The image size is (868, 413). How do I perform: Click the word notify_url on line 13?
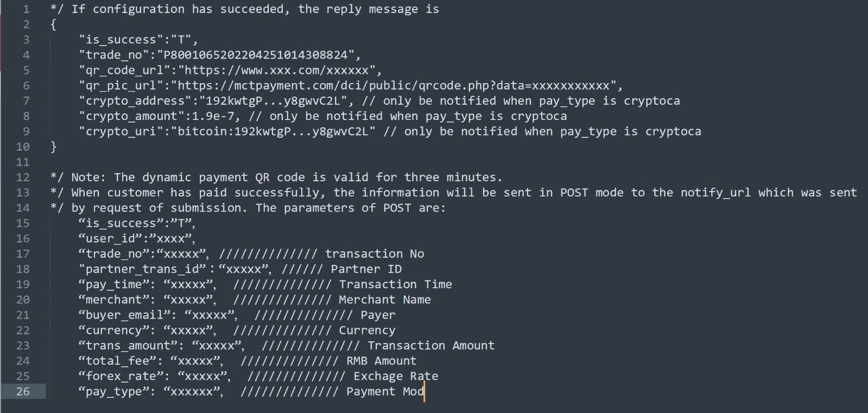click(x=716, y=193)
